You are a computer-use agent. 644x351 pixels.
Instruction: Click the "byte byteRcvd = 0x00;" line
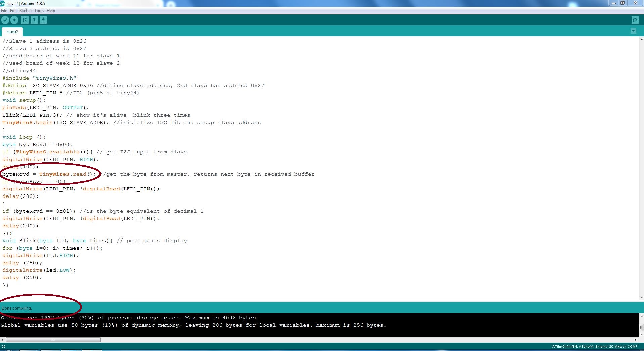(x=38, y=144)
